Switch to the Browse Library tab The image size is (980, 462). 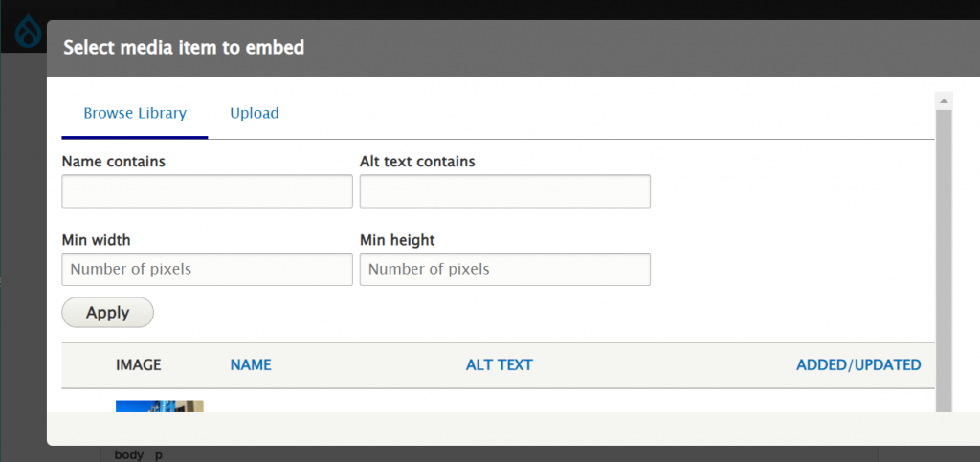(x=134, y=113)
